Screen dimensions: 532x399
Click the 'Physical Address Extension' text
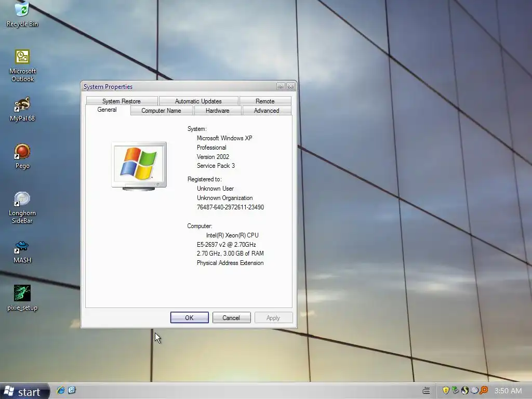click(230, 263)
